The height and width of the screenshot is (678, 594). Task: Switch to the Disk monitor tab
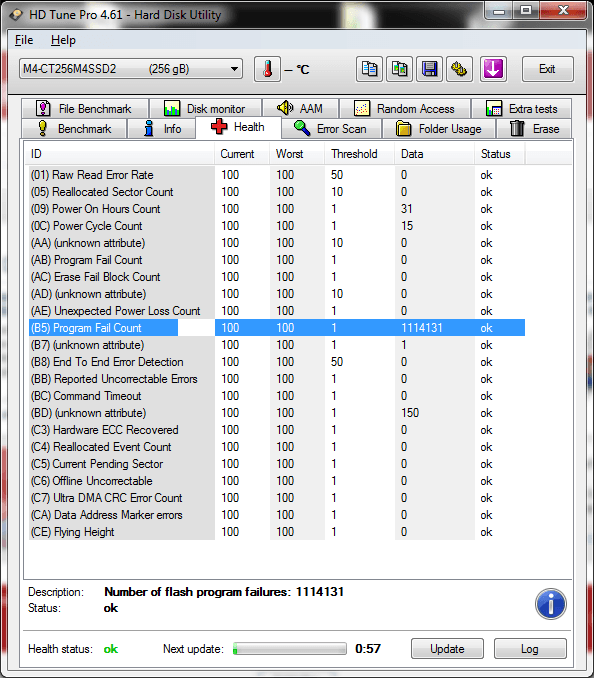point(205,108)
